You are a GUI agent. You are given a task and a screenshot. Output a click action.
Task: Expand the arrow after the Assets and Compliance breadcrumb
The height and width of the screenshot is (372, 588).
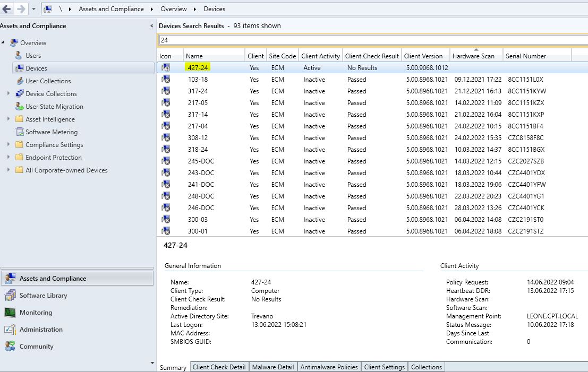pyautogui.click(x=151, y=9)
